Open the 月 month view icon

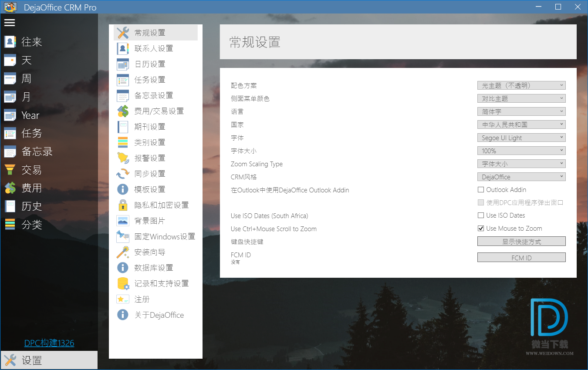10,97
